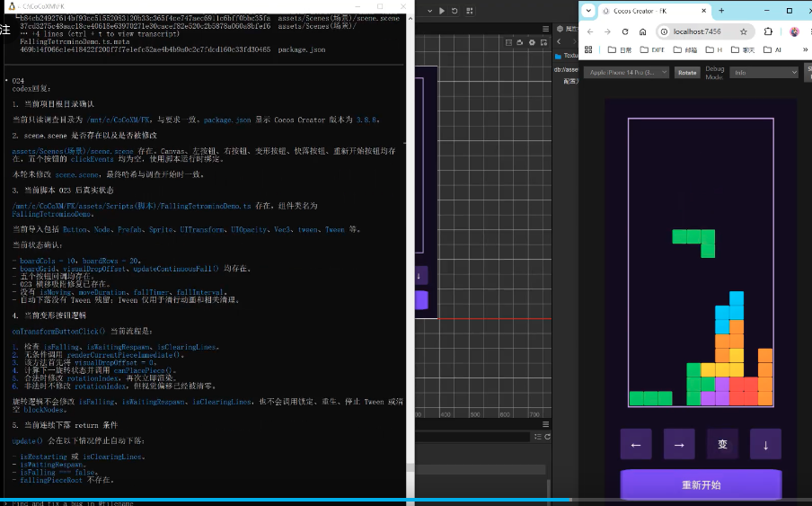Image resolution: width=812 pixels, height=506 pixels.
Task: Click the left arrow game button
Action: coord(636,444)
